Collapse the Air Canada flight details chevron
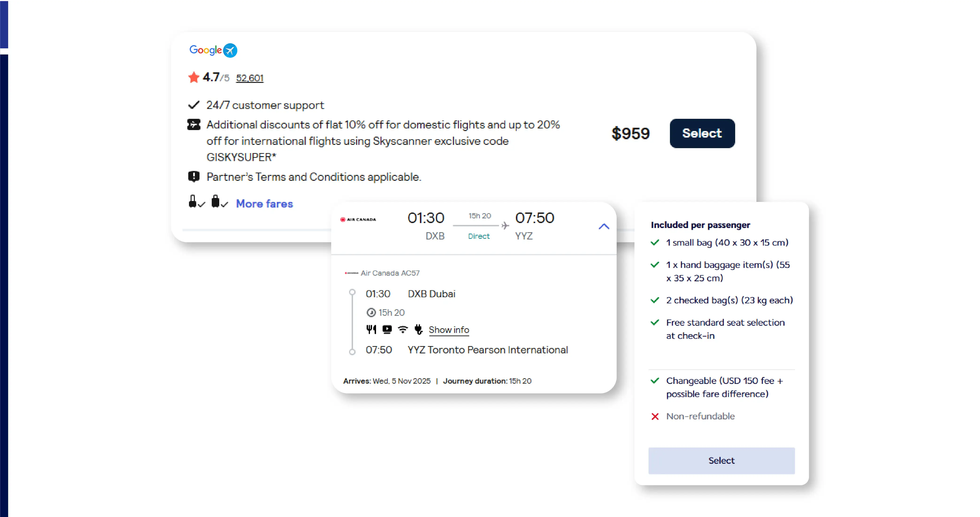The height and width of the screenshot is (517, 980). click(x=604, y=227)
